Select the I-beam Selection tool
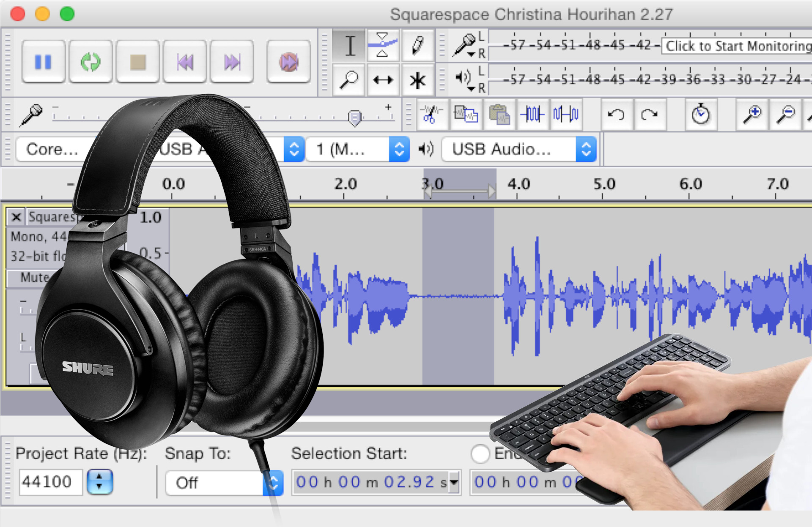812x527 pixels. (x=349, y=45)
